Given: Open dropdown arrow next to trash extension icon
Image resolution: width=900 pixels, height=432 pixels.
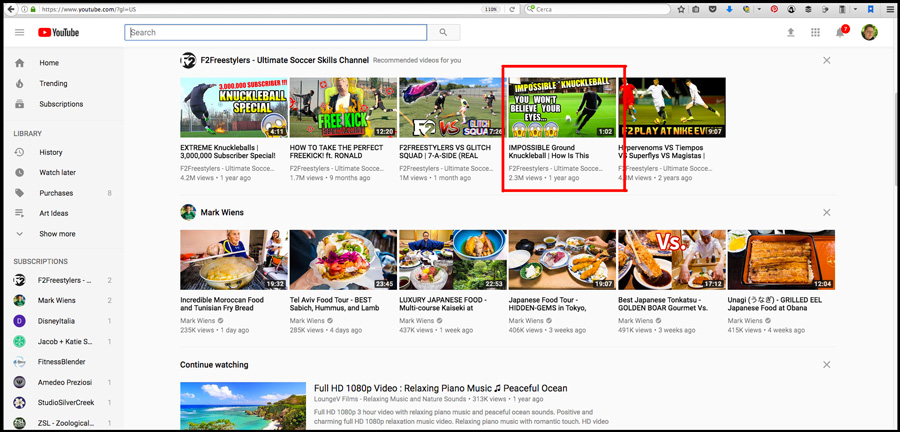Looking at the screenshot, I should point(855,10).
